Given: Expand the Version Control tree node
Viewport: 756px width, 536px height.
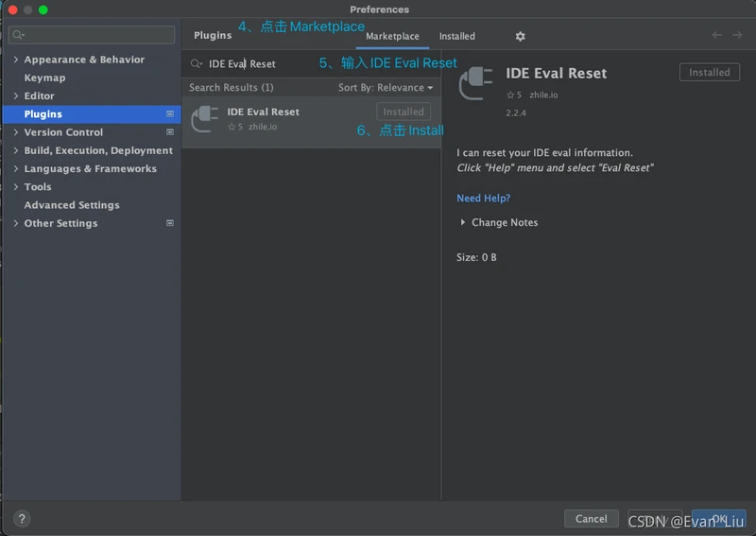Looking at the screenshot, I should (x=16, y=132).
